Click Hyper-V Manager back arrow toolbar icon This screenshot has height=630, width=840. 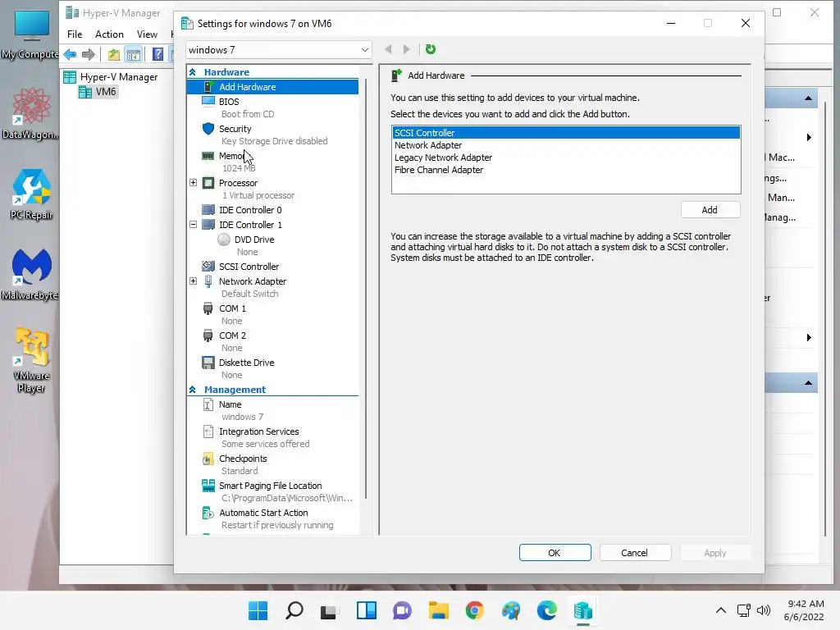pyautogui.click(x=70, y=54)
